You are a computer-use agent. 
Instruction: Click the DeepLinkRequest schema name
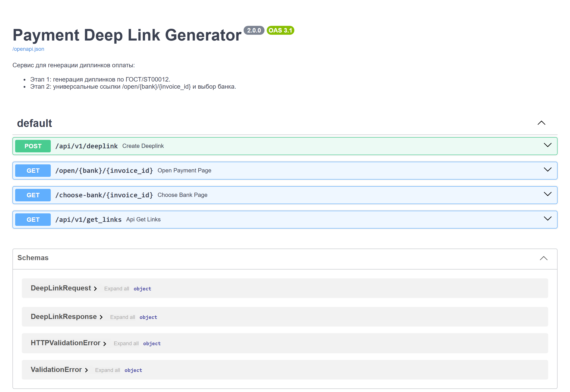[x=61, y=288]
